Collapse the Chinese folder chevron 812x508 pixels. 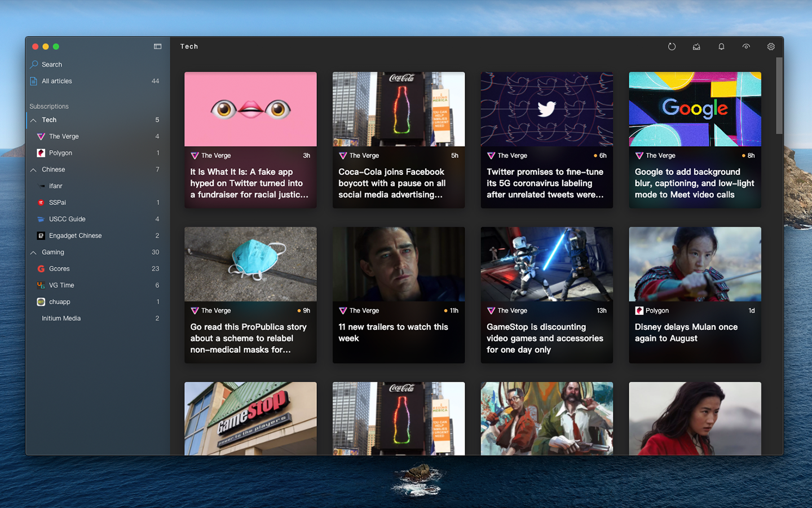tap(33, 170)
